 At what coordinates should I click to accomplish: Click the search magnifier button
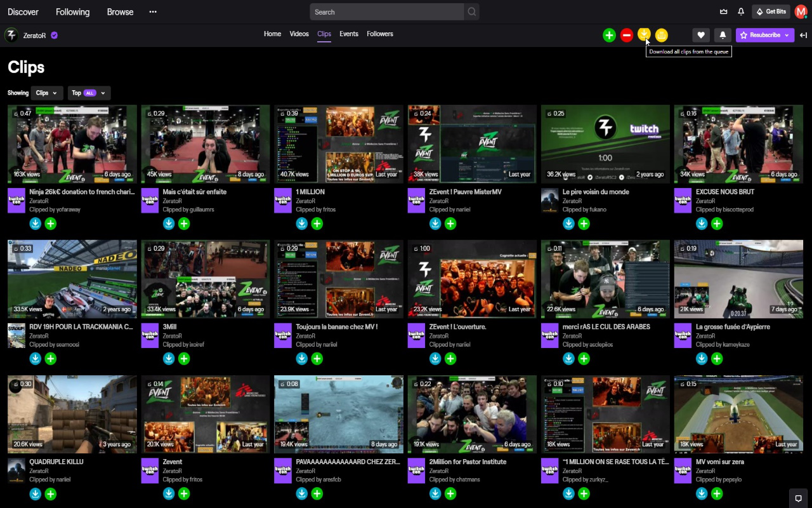pyautogui.click(x=471, y=11)
